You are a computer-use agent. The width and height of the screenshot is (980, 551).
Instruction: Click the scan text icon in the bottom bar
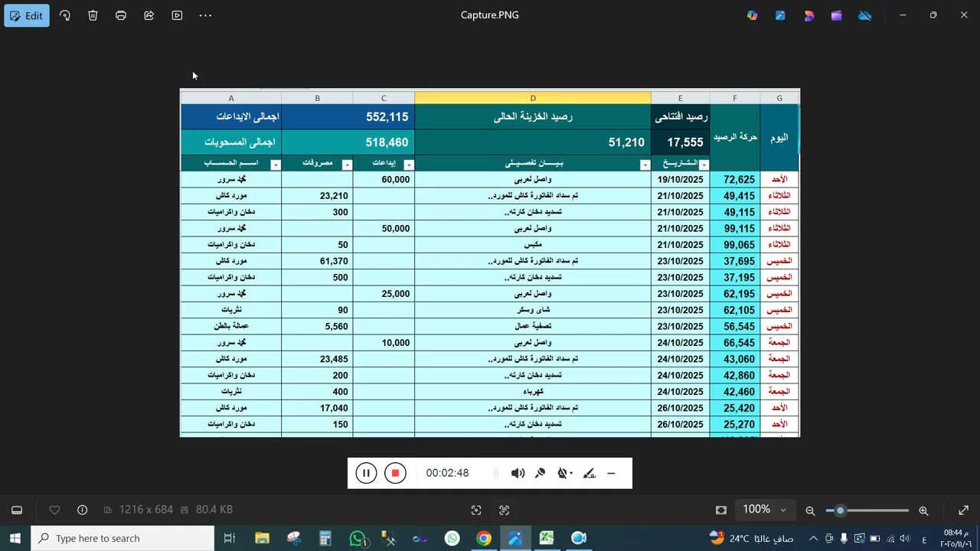[504, 510]
